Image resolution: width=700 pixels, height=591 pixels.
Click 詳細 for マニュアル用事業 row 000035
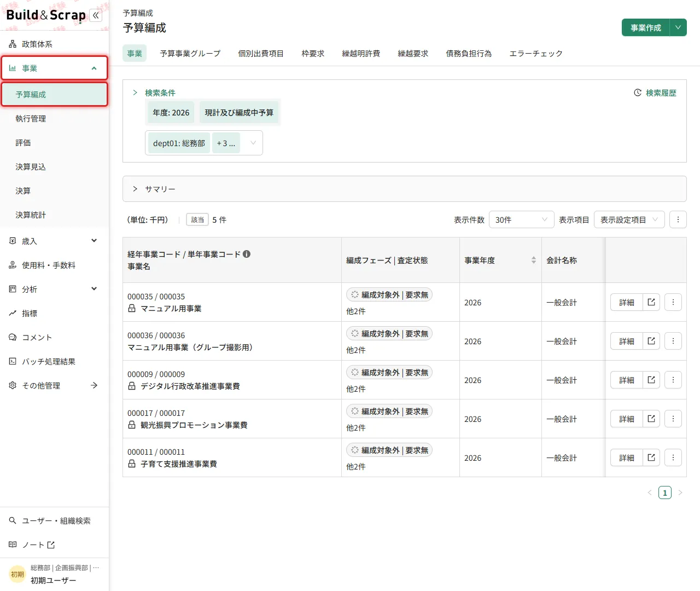[x=627, y=303]
